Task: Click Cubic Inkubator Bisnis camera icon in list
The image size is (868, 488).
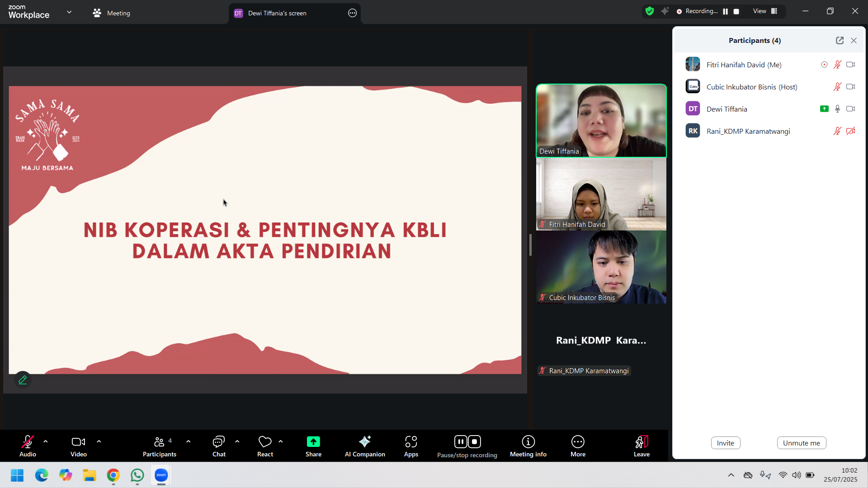Action: tap(850, 87)
